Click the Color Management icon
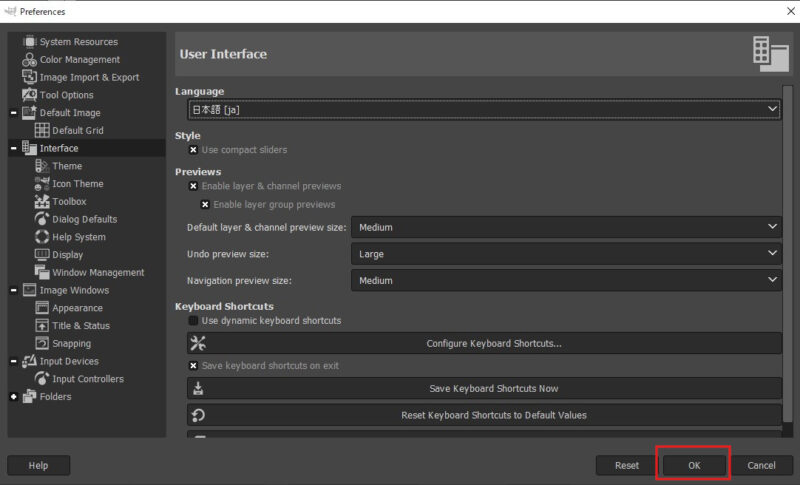 click(x=30, y=59)
